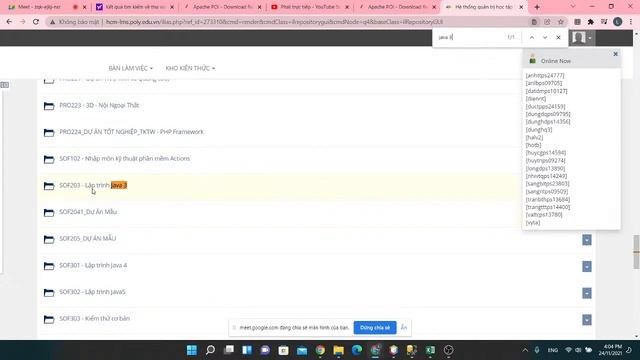Open SOF302 - Lập trình Java5
The height and width of the screenshot is (360, 640).
point(92,292)
